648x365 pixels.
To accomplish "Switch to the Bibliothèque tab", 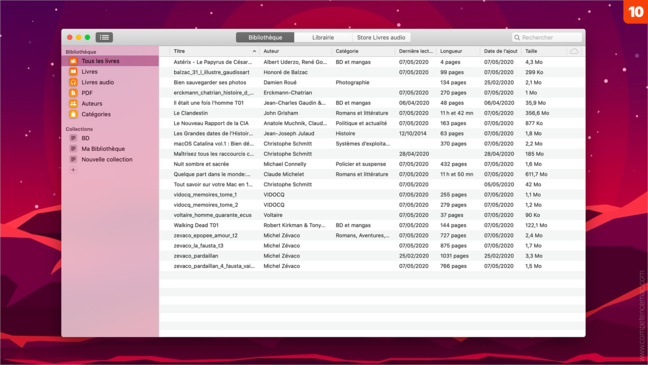I will coord(265,37).
